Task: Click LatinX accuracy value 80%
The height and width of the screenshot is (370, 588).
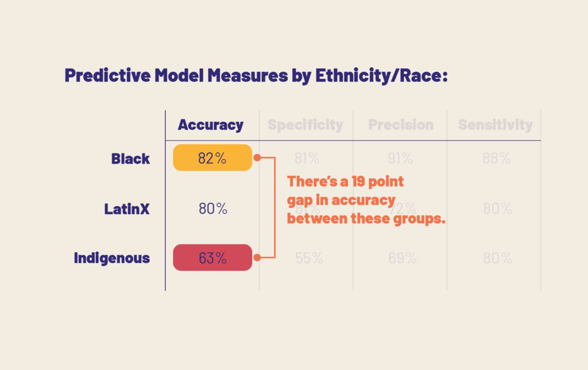Action: (213, 209)
